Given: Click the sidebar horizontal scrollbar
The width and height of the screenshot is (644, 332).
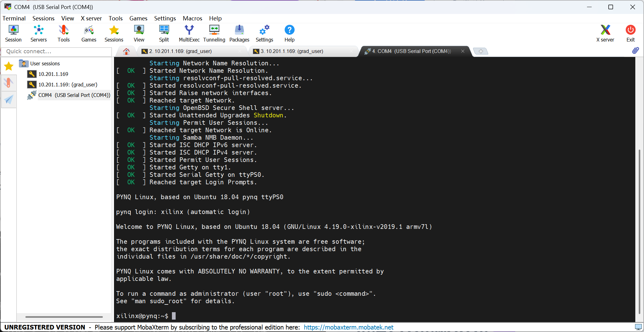Looking at the screenshot, I should (x=64, y=317).
